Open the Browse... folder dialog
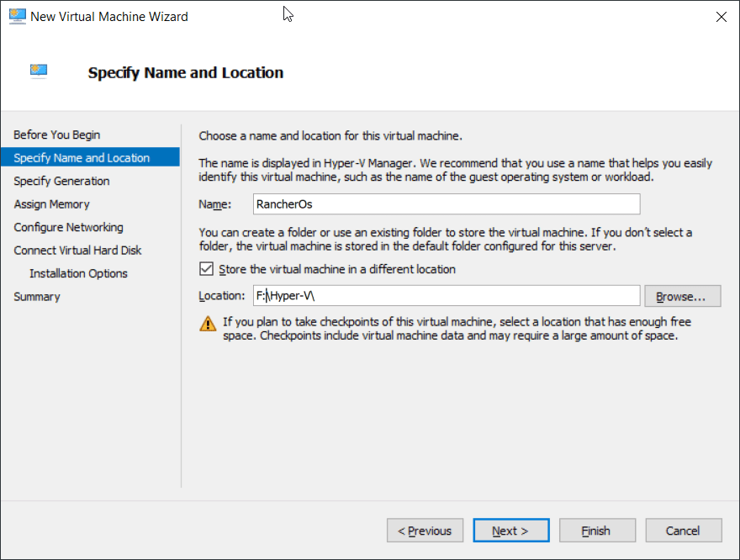740x560 pixels. pos(683,296)
